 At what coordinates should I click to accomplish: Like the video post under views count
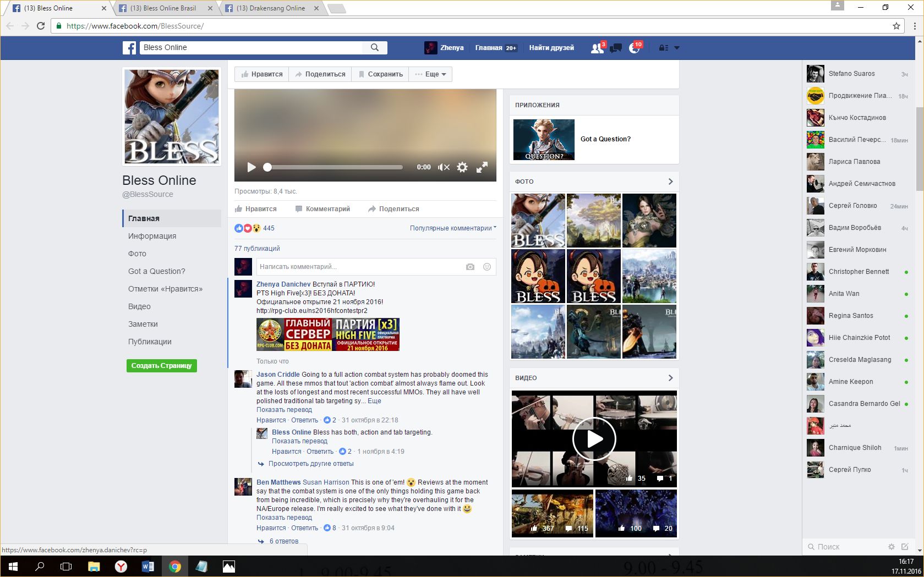[x=256, y=209]
